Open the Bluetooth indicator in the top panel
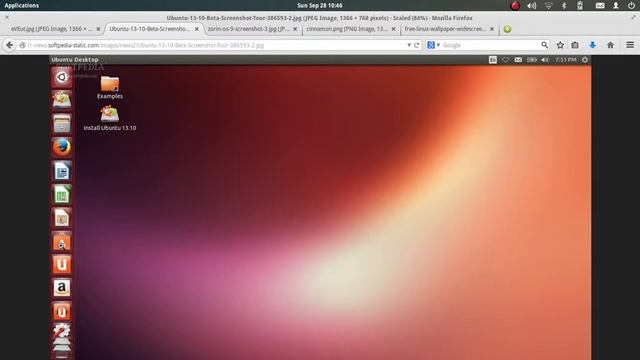 pyautogui.click(x=564, y=5)
